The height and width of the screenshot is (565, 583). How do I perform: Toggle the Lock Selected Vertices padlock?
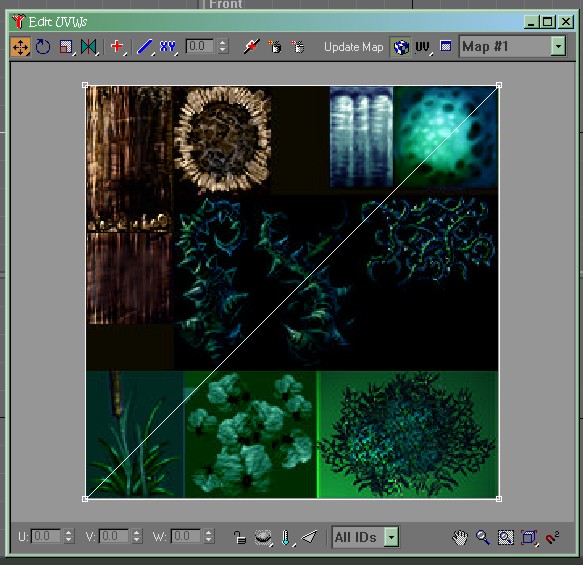click(240, 537)
